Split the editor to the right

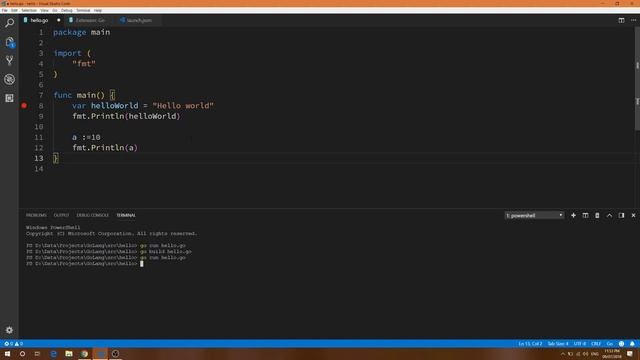point(621,20)
